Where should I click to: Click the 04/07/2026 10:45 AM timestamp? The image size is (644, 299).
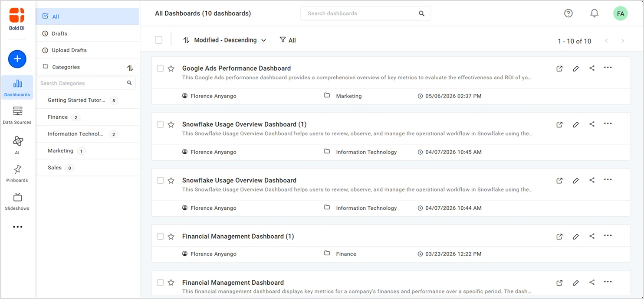(453, 152)
